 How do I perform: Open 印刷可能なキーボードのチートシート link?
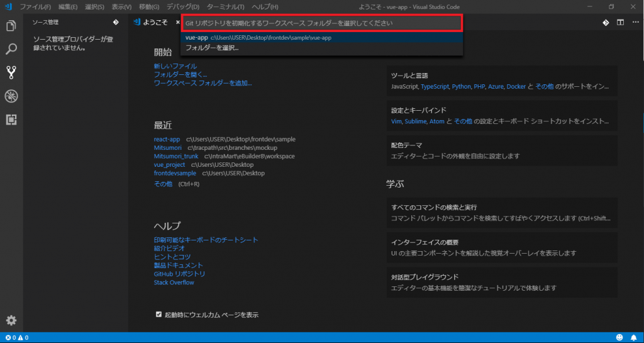click(206, 240)
